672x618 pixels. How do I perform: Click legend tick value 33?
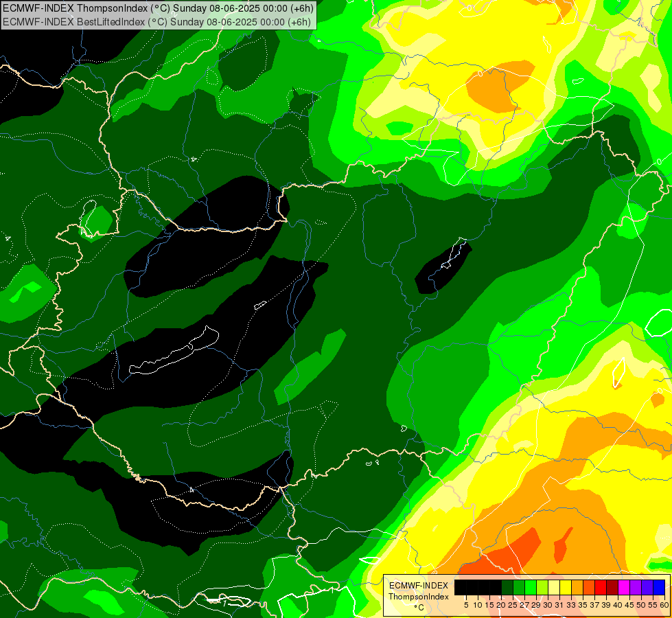(x=571, y=605)
